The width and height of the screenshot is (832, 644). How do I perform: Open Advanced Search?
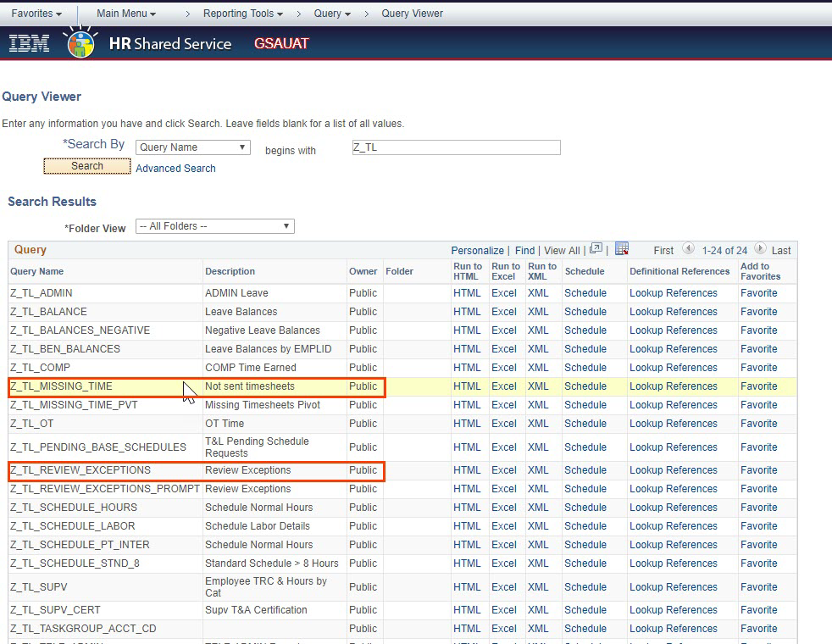point(175,169)
